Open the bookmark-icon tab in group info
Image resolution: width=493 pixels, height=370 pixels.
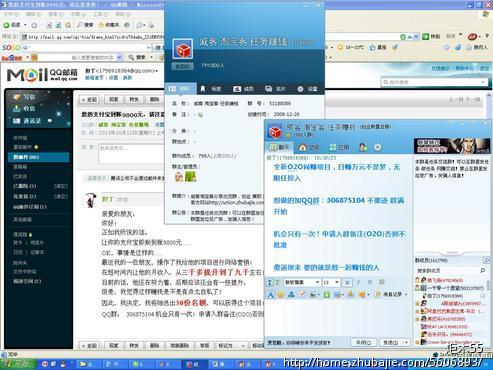(x=211, y=89)
